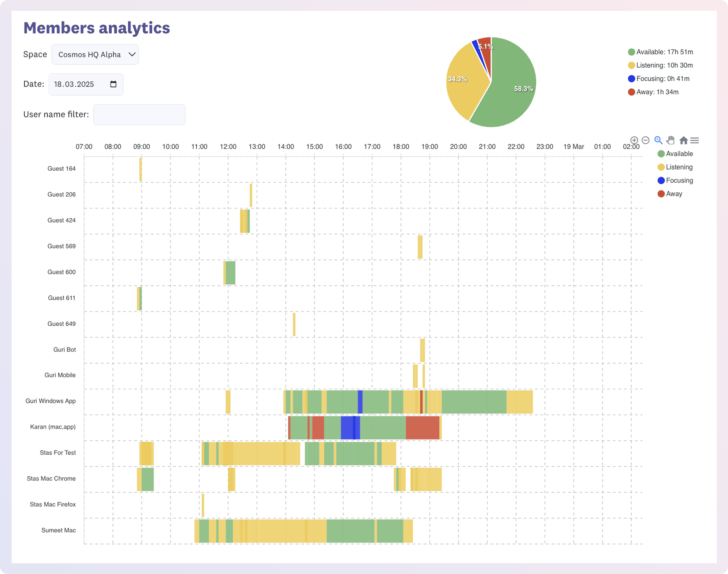Viewport: 728px width, 574px height.
Task: Open the chart hamburger menu
Action: click(694, 140)
